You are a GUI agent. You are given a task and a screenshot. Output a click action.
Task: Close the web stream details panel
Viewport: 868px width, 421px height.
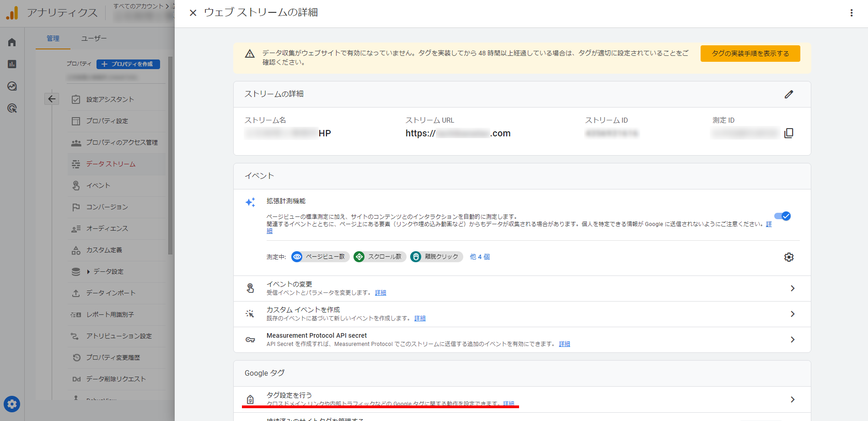pos(193,13)
